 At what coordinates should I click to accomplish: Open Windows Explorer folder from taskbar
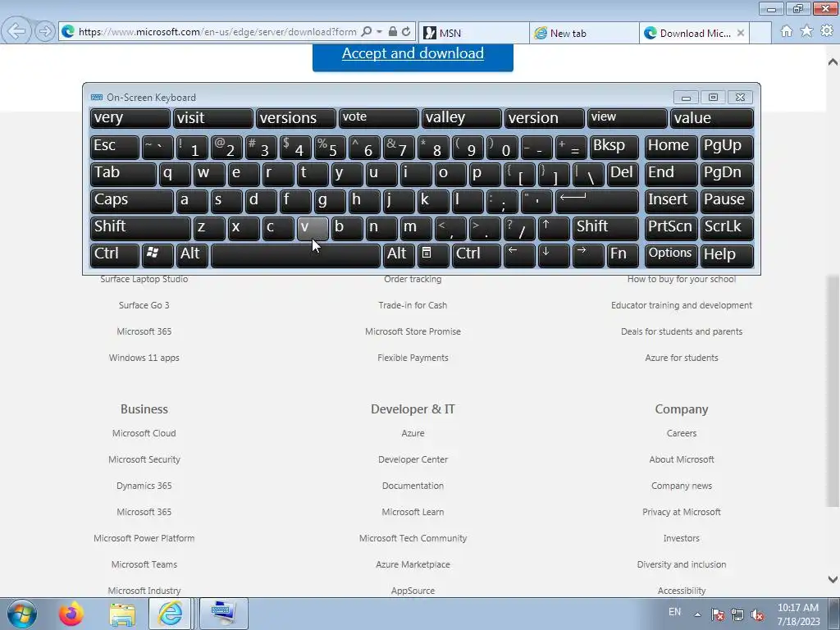[122, 614]
